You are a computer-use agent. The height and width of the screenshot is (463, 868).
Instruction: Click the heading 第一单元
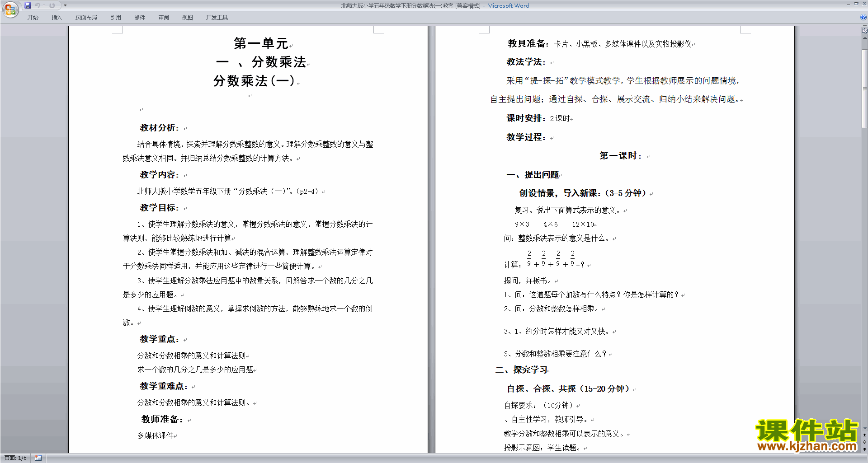pyautogui.click(x=261, y=43)
